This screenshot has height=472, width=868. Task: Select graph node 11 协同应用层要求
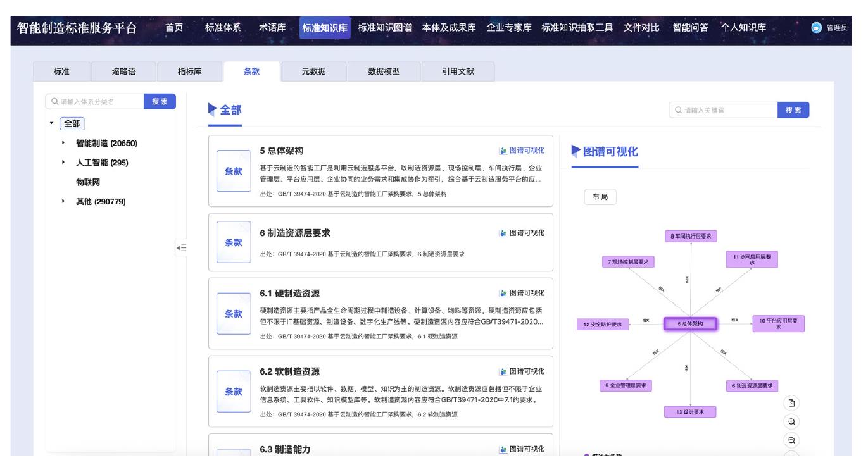(752, 259)
